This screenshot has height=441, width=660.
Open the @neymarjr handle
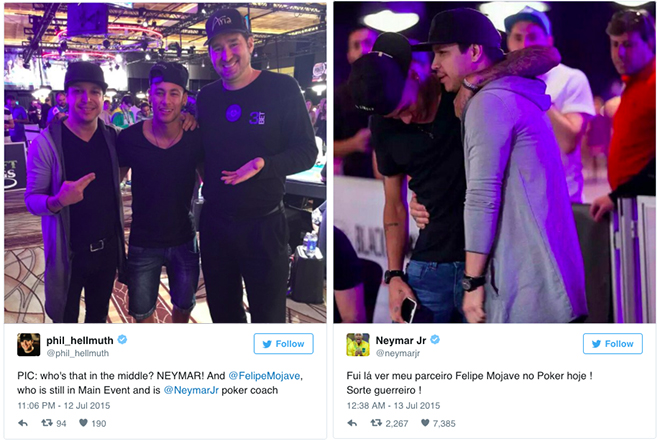pyautogui.click(x=398, y=353)
